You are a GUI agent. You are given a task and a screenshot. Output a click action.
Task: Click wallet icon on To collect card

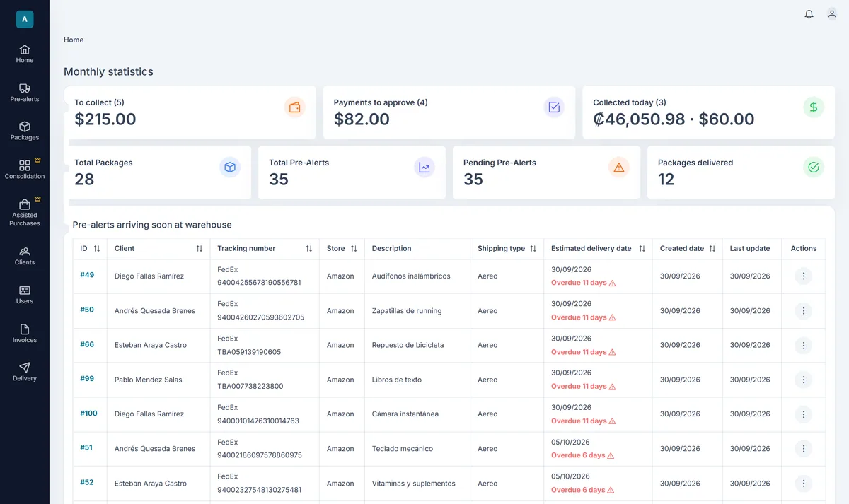[x=295, y=107]
